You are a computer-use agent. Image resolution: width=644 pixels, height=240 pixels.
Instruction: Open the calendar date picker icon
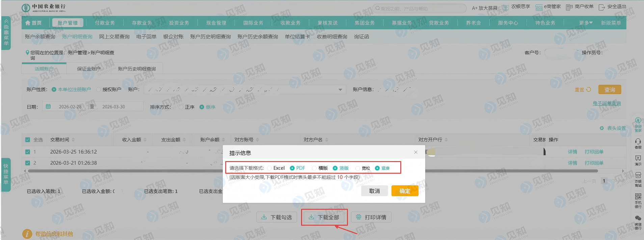[x=48, y=107]
